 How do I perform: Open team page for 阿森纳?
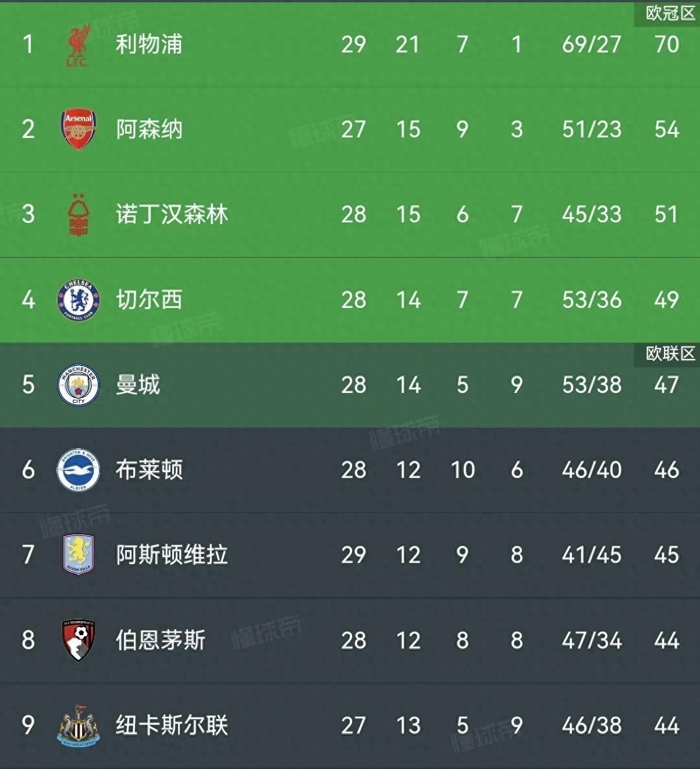149,129
